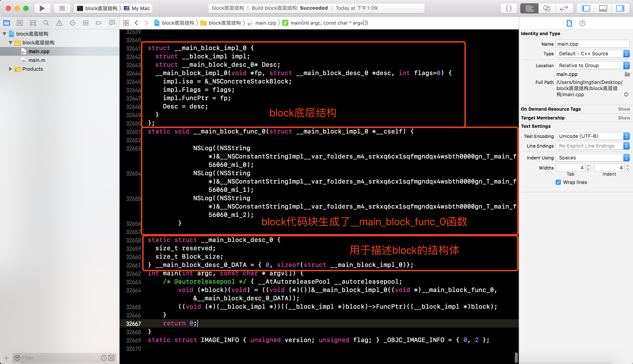Click the Name field main.cpp
Viewport: 633px width, 364px height.
coord(592,44)
